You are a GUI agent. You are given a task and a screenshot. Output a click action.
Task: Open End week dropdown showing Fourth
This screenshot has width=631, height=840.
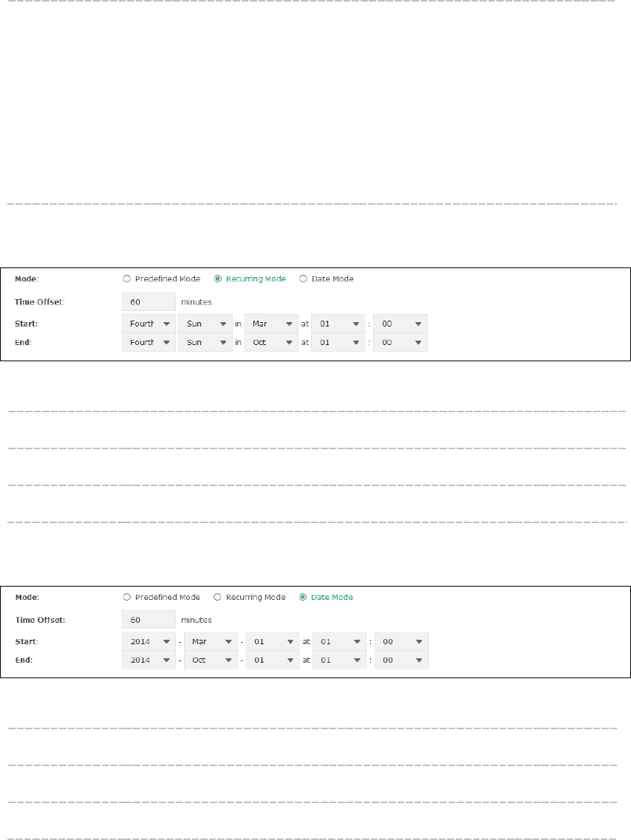tap(149, 342)
